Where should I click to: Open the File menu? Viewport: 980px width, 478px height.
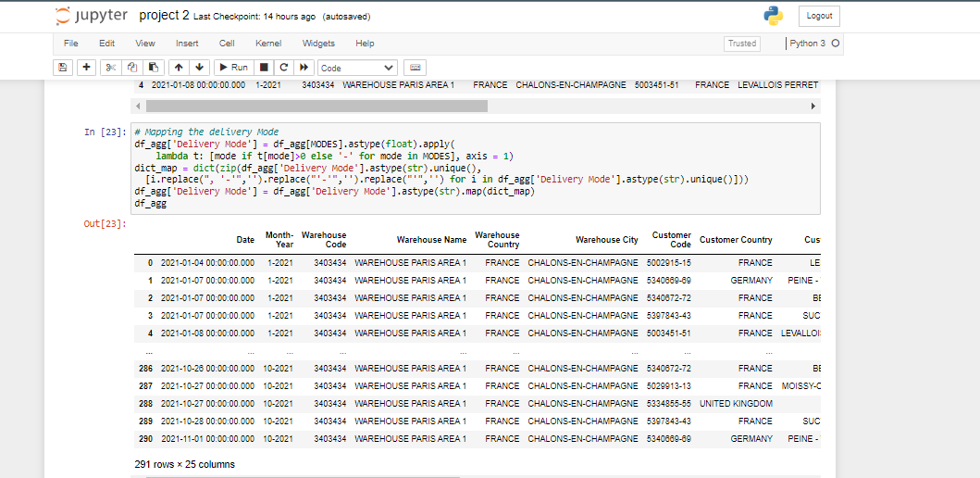pos(70,44)
